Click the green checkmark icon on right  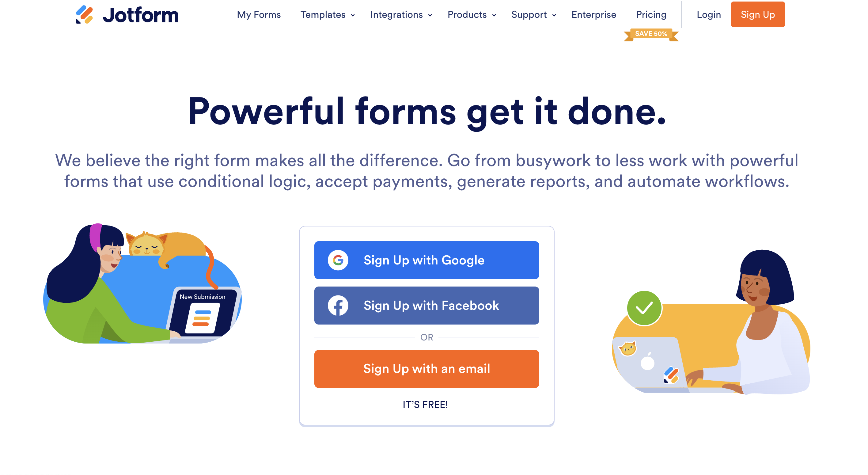(642, 307)
